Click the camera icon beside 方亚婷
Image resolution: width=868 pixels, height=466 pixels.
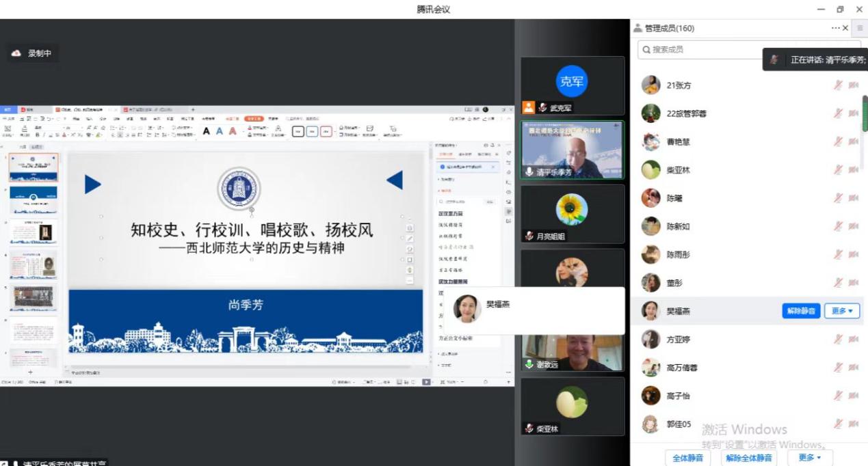click(853, 340)
